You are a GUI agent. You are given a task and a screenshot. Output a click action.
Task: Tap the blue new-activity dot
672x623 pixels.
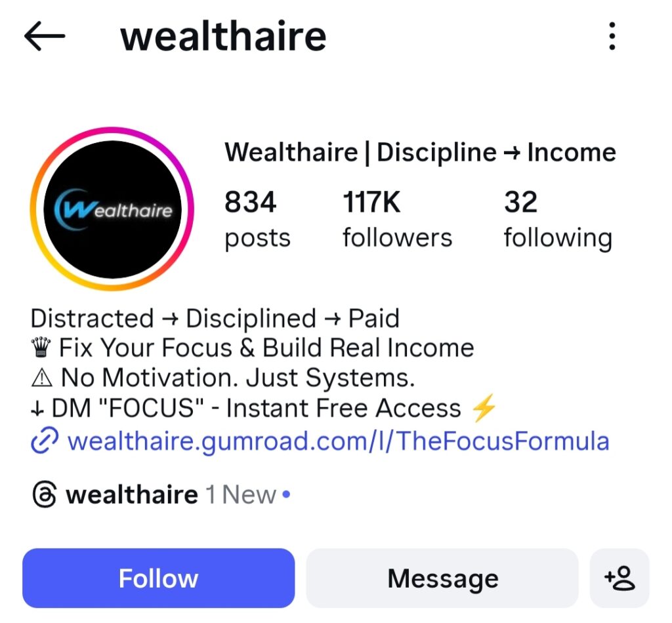pyautogui.click(x=286, y=494)
